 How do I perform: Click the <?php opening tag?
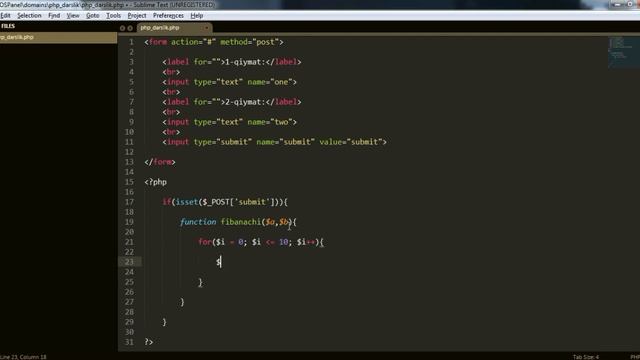[156, 182]
